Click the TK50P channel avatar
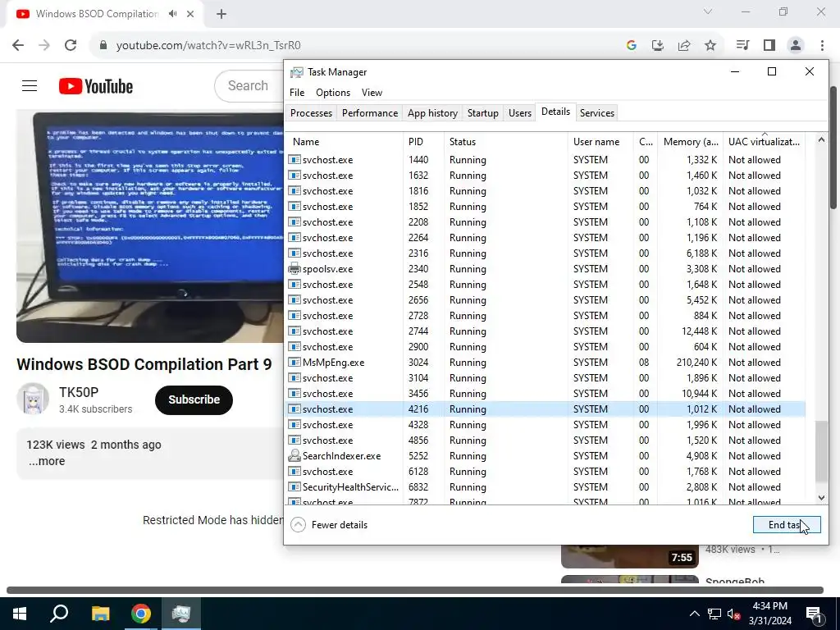This screenshot has width=840, height=630. tap(33, 399)
